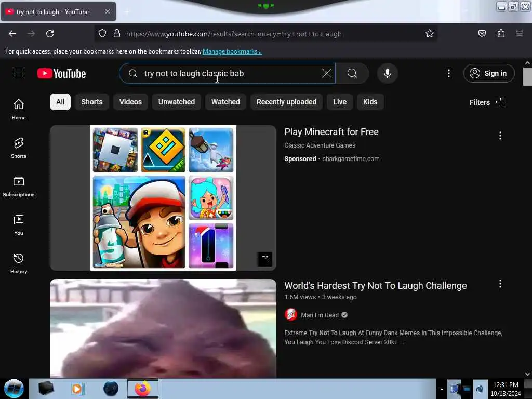Click Firefox icon in the taskbar

(x=143, y=389)
